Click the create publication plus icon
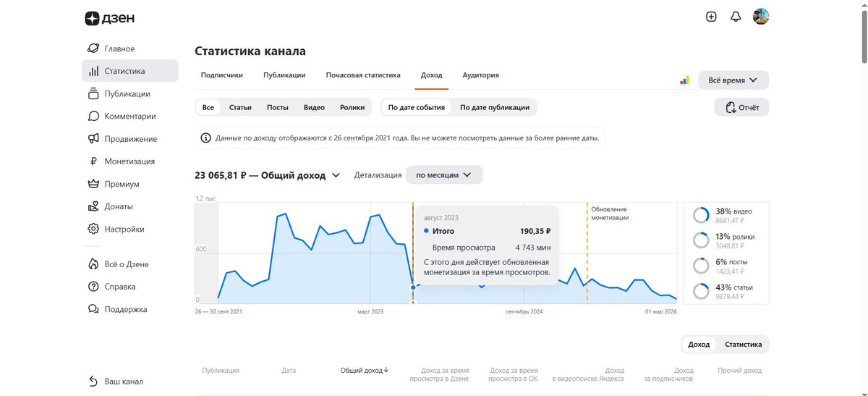Screen dimensions: 868x396 pyautogui.click(x=711, y=17)
